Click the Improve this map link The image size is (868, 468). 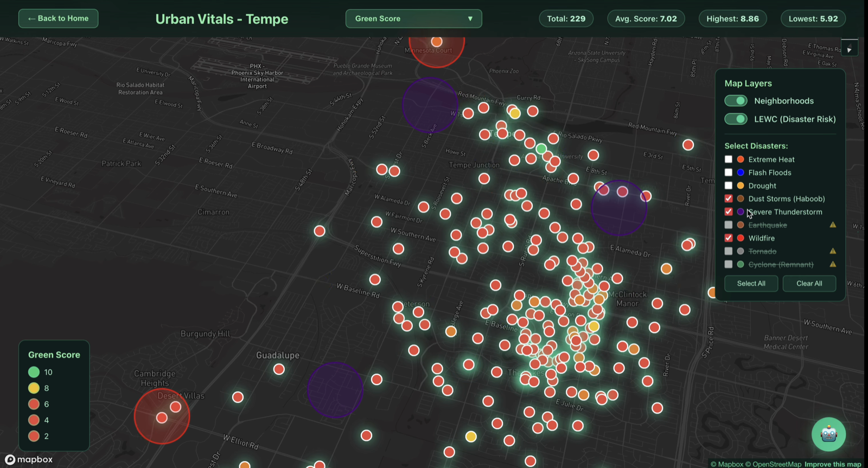pos(833,464)
